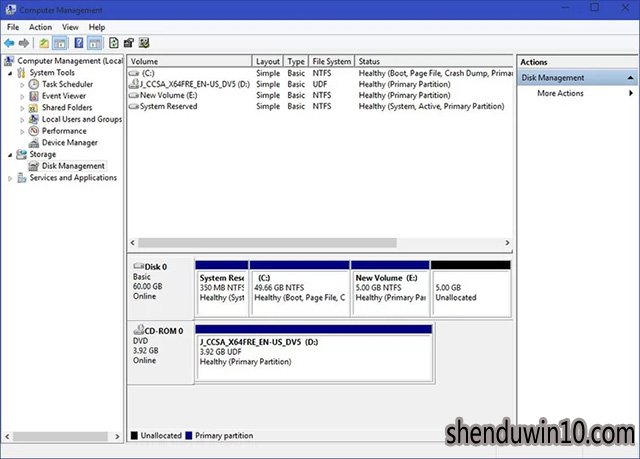The width and height of the screenshot is (640, 459).
Task: Select the (C:) 49.66 GB partition block
Action: point(300,288)
